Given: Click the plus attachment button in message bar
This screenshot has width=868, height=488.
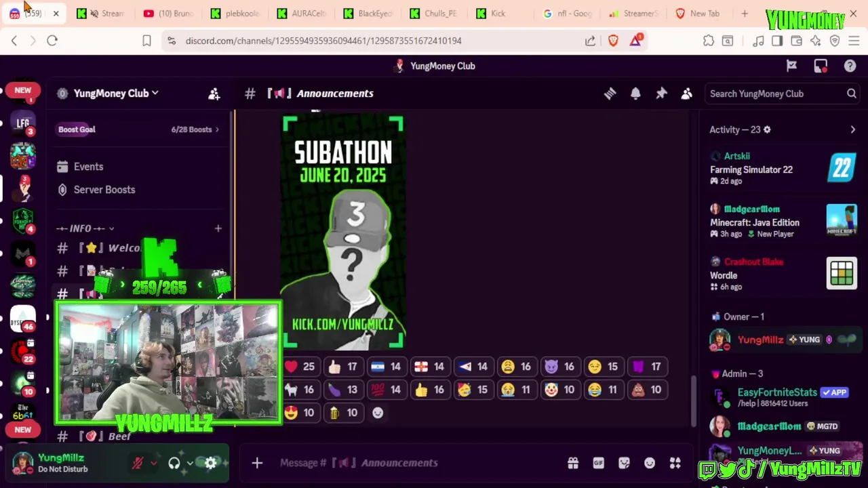Looking at the screenshot, I should [x=257, y=463].
